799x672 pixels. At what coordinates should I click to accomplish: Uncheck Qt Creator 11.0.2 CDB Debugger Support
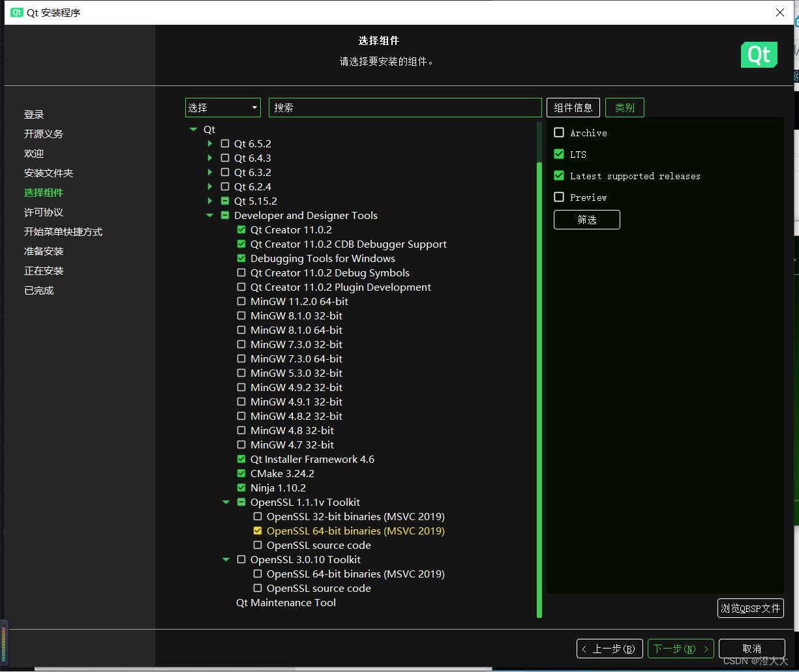point(241,244)
